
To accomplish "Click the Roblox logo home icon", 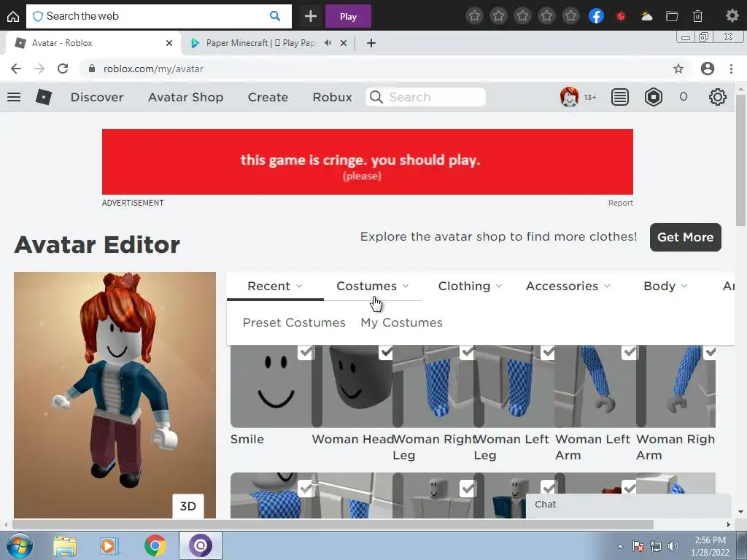I will [44, 97].
